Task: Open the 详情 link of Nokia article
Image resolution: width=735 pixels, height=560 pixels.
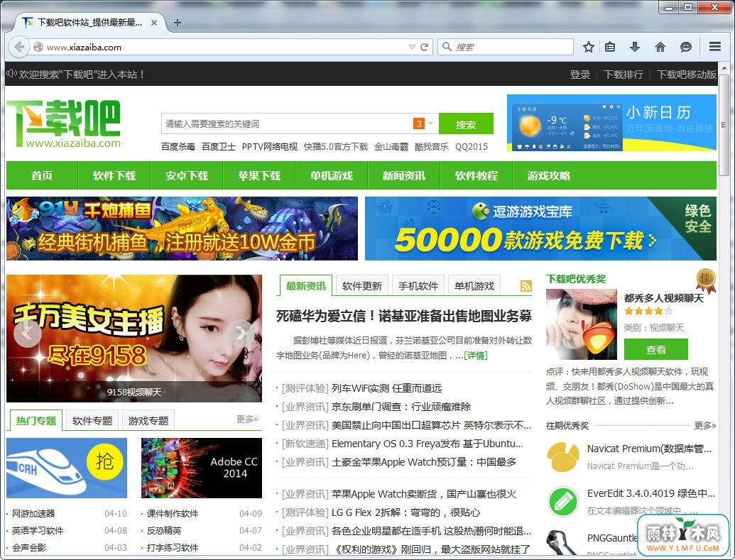Action: [x=476, y=356]
